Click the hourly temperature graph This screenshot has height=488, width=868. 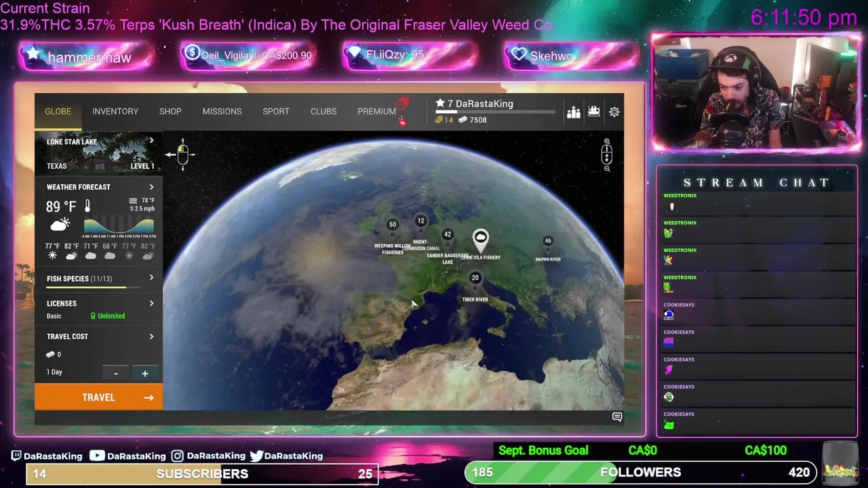[119, 226]
